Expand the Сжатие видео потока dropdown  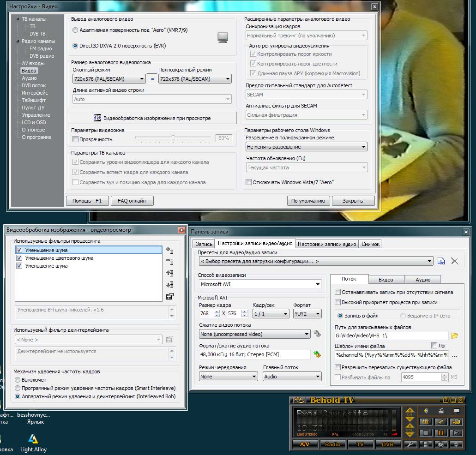(x=255, y=334)
